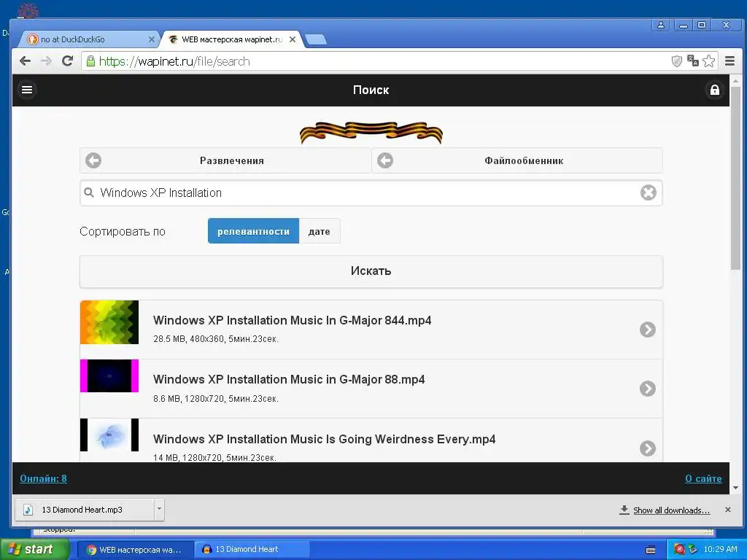Clear the search field with the X icon

click(x=649, y=192)
